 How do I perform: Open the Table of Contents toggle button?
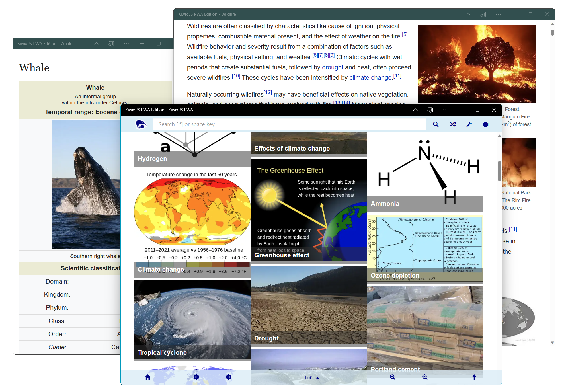[311, 377]
